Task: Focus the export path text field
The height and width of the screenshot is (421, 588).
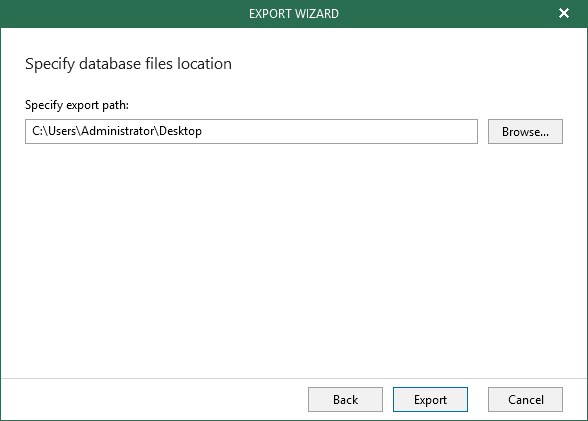Action: [x=251, y=132]
